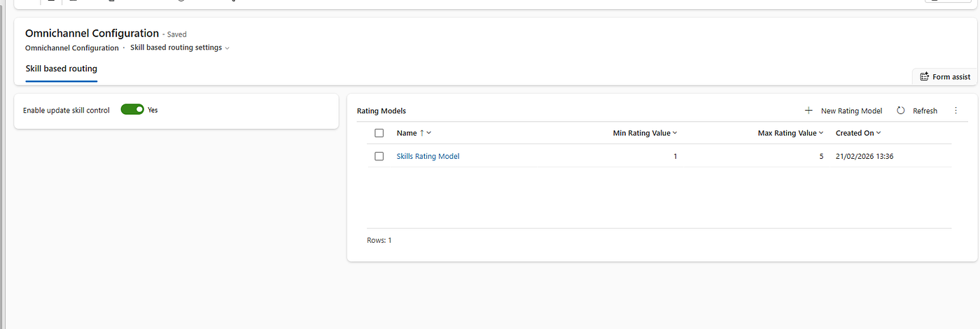The width and height of the screenshot is (980, 329).
Task: Click the circular Refresh arrow icon
Action: tap(901, 111)
